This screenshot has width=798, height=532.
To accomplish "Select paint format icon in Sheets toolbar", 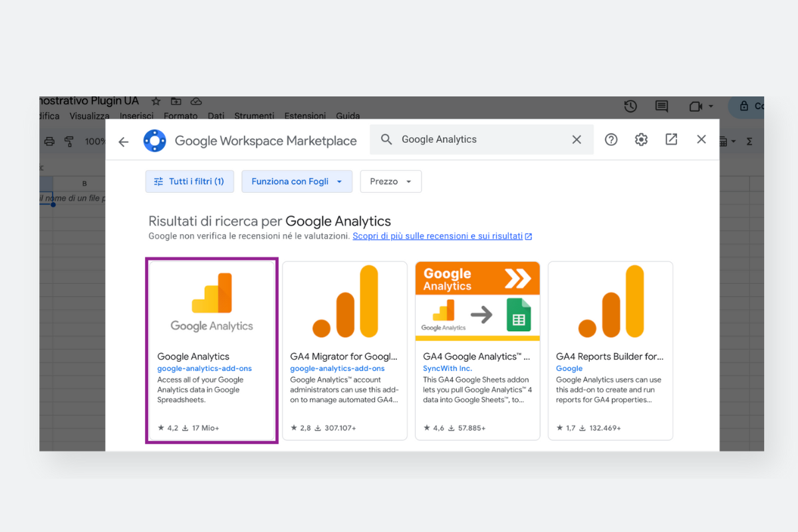I will click(68, 141).
